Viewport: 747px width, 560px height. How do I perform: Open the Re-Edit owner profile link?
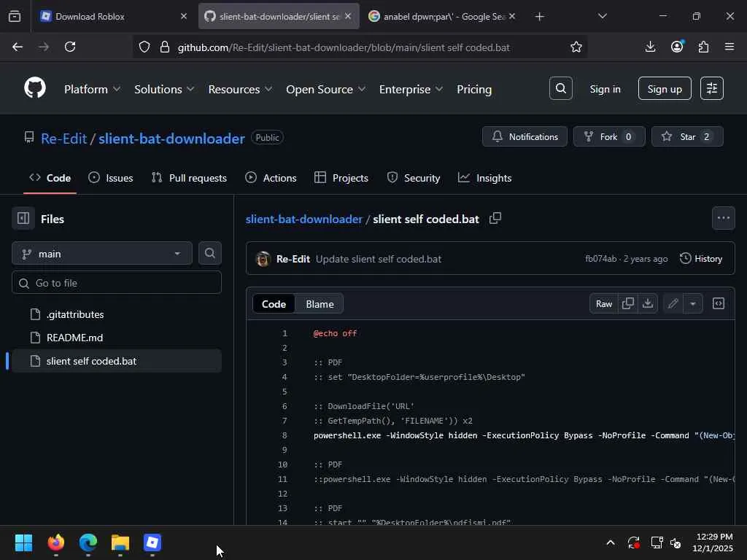pyautogui.click(x=64, y=139)
